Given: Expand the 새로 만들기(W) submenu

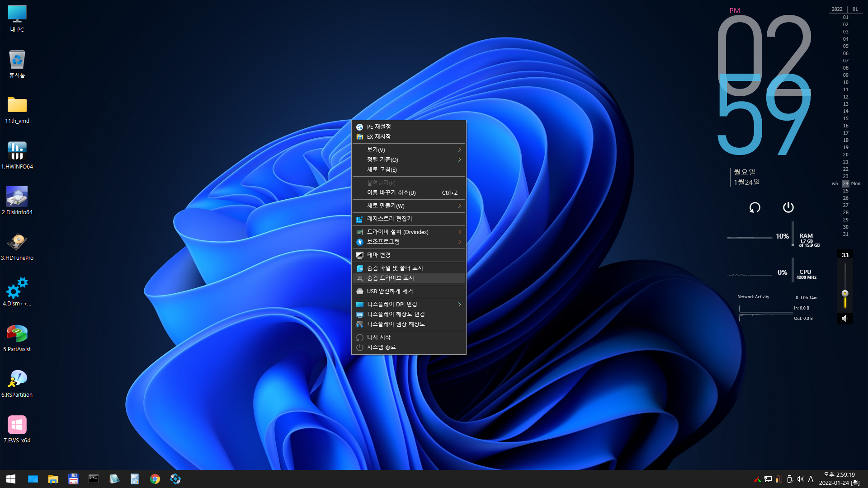Looking at the screenshot, I should pyautogui.click(x=409, y=206).
